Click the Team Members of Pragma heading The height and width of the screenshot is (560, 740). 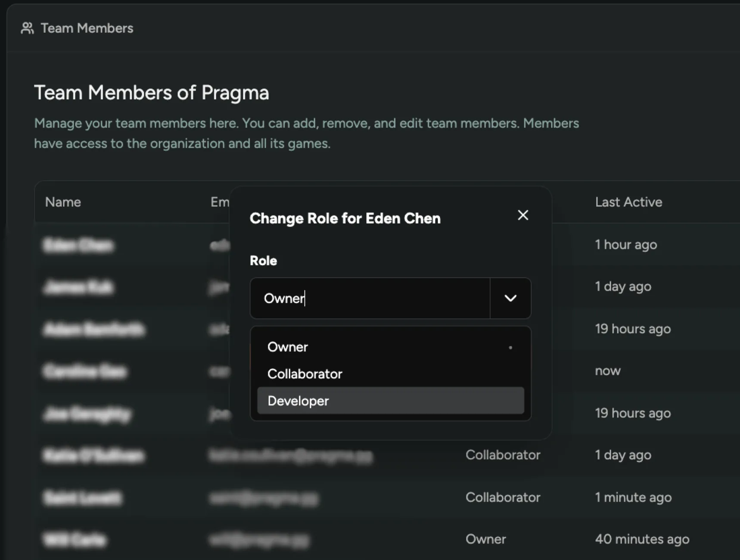(152, 92)
